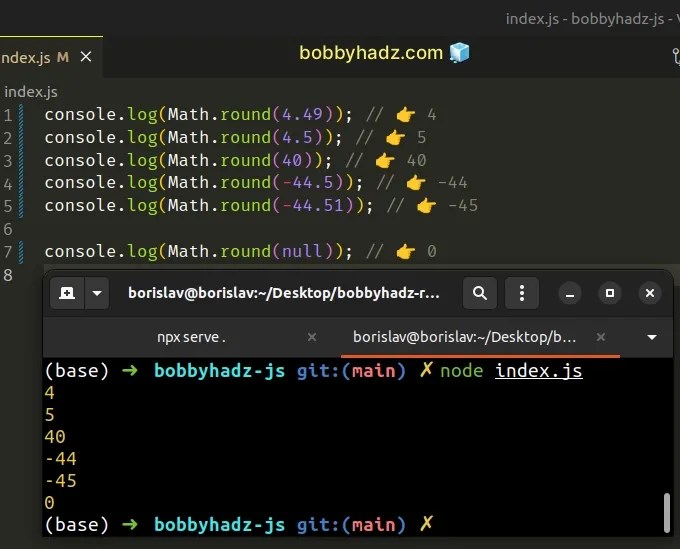Click the // 👉 -45 comment on line 5
The image size is (680, 549).
[432, 206]
